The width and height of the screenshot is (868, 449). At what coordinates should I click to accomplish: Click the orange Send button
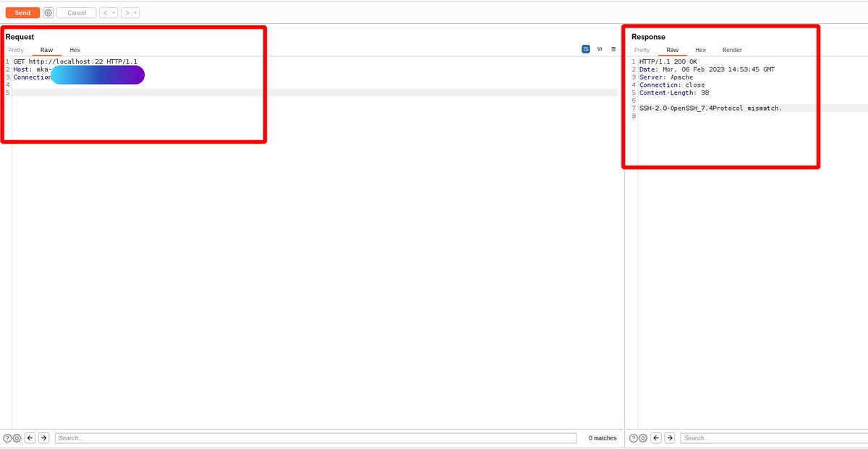coord(22,12)
